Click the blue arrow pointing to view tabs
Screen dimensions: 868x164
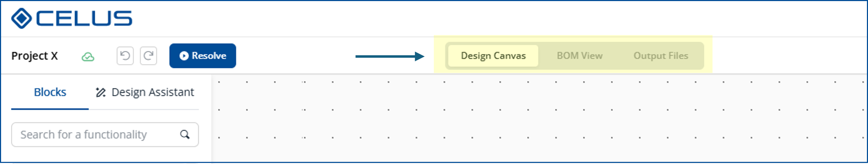(389, 56)
